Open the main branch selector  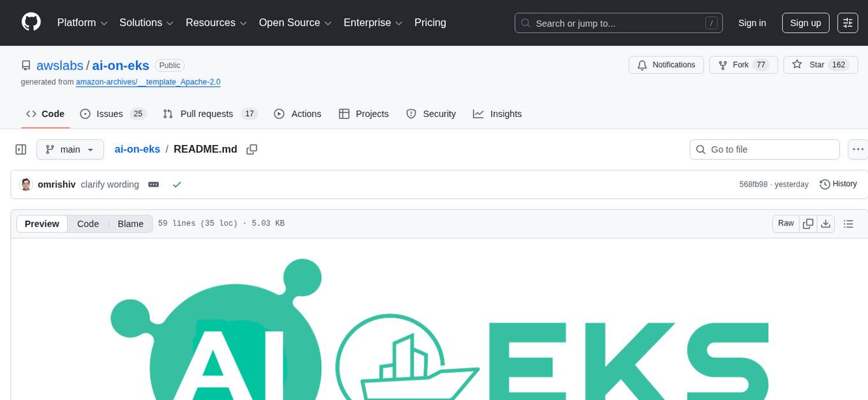pyautogui.click(x=70, y=149)
